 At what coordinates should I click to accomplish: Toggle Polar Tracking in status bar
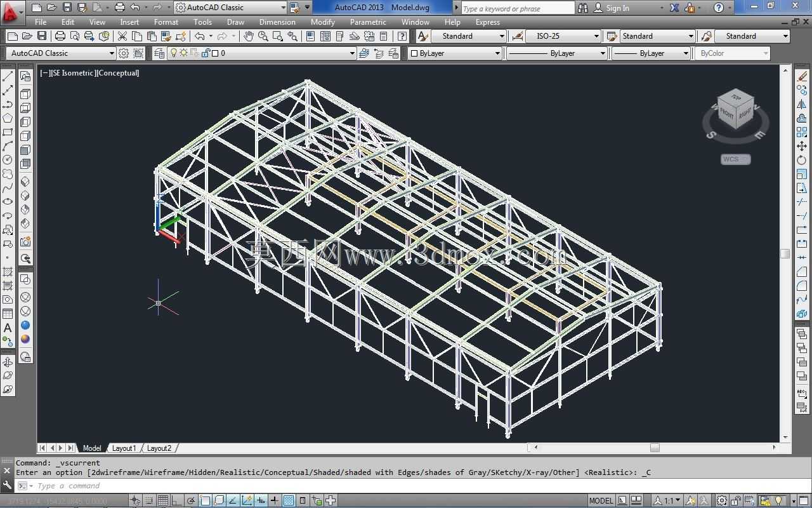tap(191, 500)
